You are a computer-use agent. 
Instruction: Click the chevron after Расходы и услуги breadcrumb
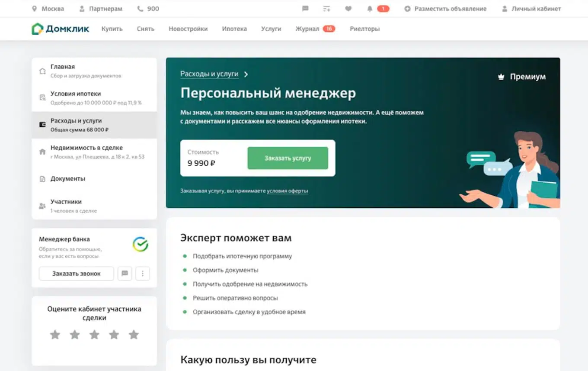(x=246, y=74)
